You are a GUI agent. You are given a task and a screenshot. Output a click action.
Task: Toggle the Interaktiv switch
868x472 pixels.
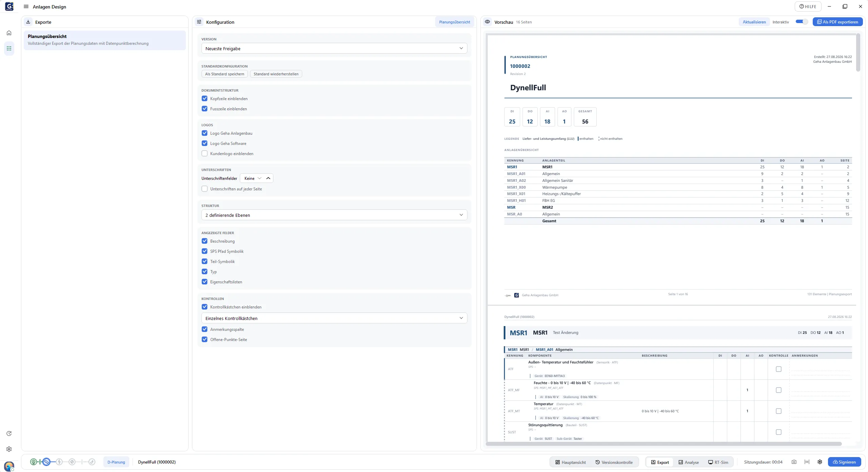click(x=802, y=22)
